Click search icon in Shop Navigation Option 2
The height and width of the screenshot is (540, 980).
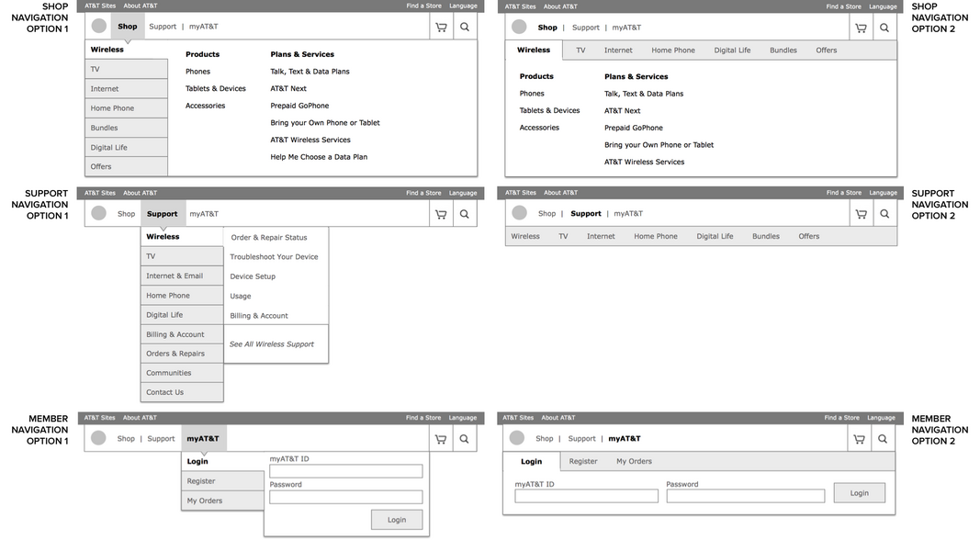[x=884, y=28]
